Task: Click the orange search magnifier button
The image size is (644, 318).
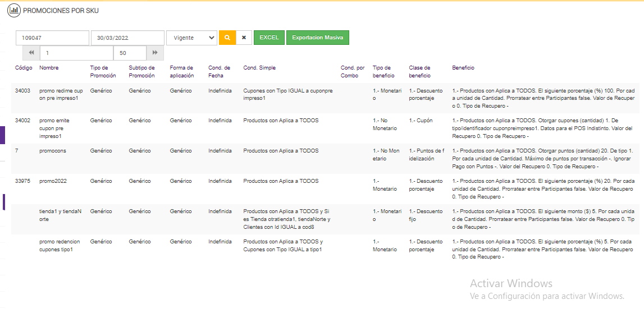Action: 227,38
